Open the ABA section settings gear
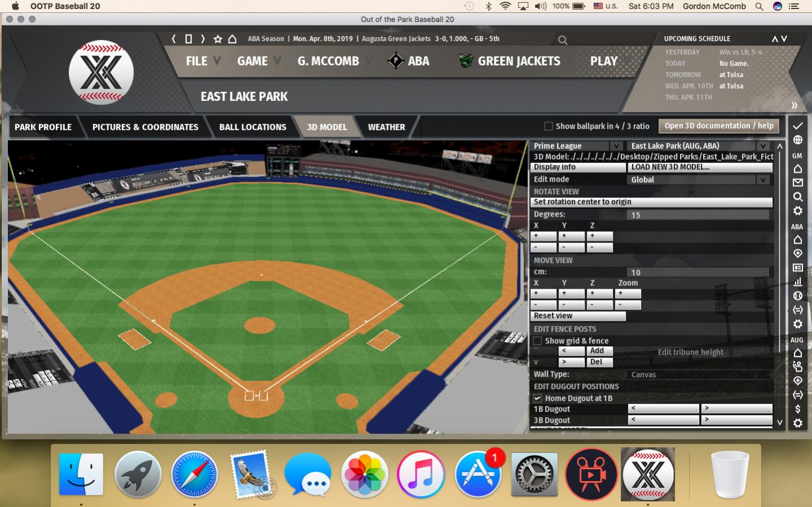This screenshot has width=812, height=507. click(x=797, y=324)
